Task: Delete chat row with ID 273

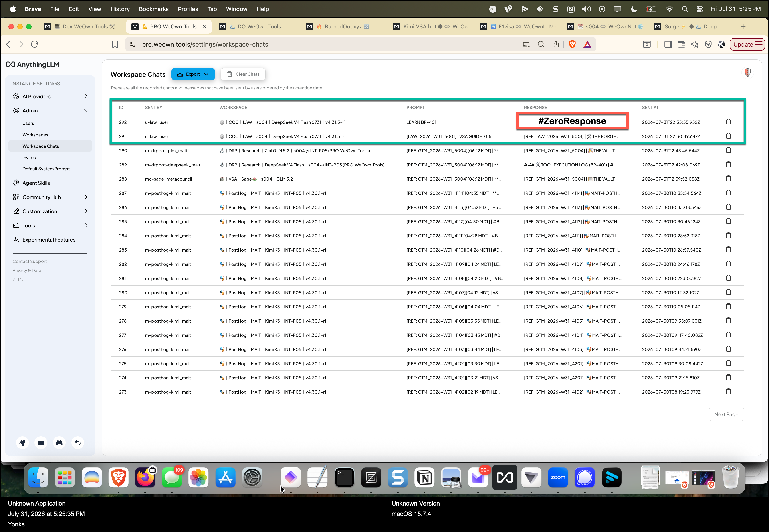Action: coord(729,392)
